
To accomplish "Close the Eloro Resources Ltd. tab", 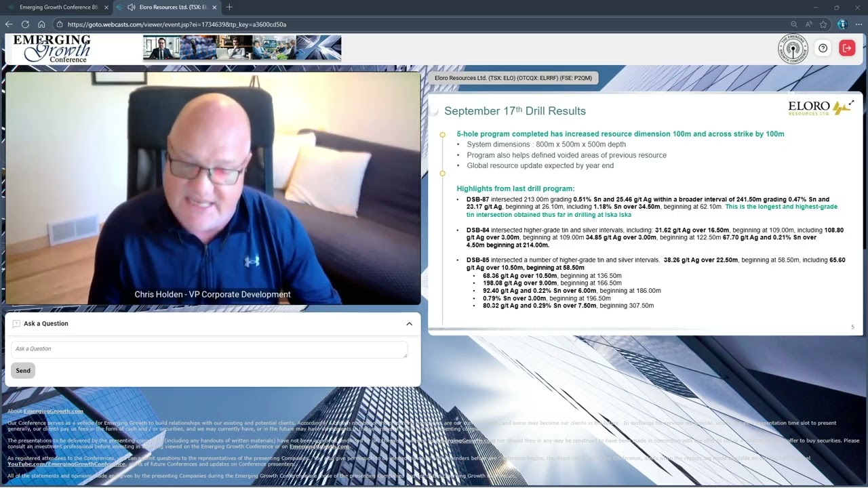I will pyautogui.click(x=214, y=7).
